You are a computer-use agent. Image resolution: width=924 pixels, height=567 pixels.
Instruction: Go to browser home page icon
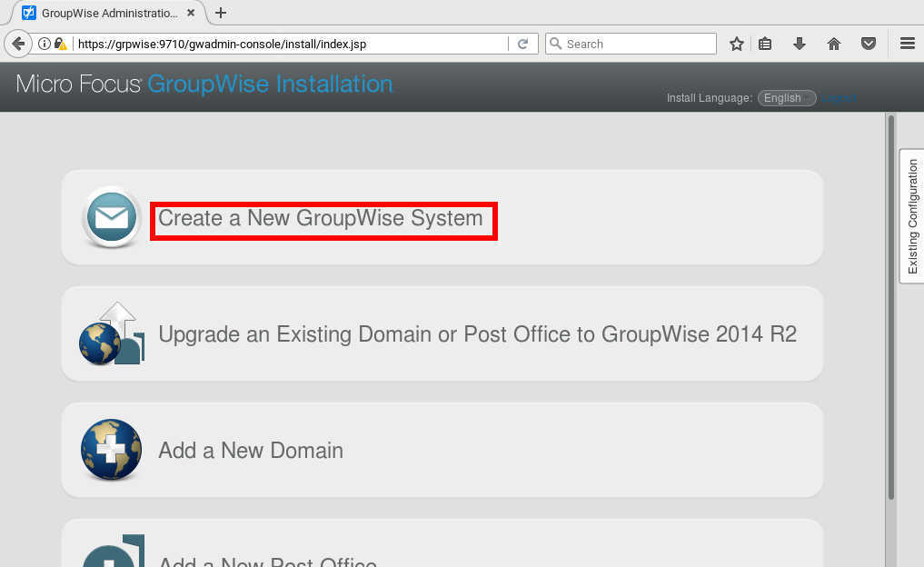834,44
